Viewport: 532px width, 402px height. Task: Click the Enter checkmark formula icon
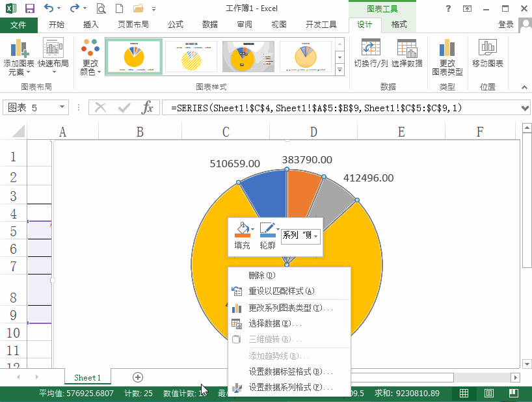[x=124, y=108]
